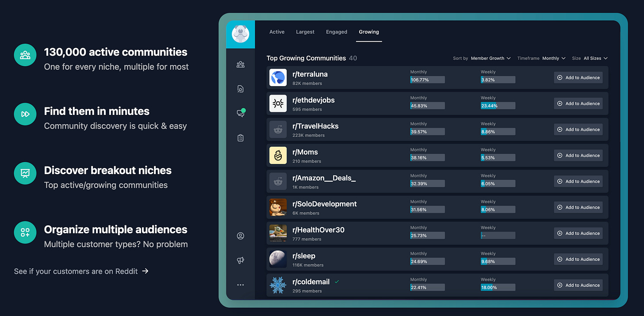Screen dimensions: 644x316
Task: Add r/Moms to Audience
Action: tap(578, 156)
